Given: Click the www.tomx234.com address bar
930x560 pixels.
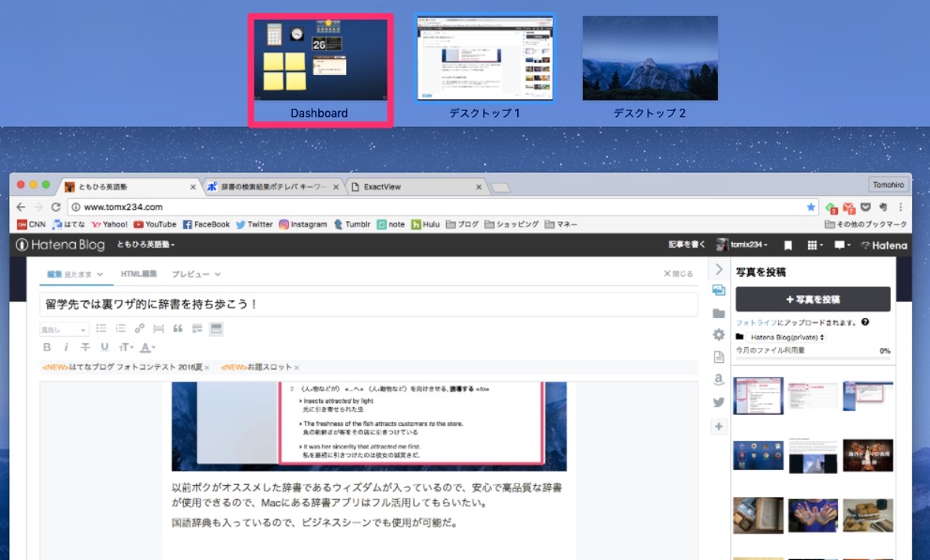Looking at the screenshot, I should pyautogui.click(x=443, y=206).
